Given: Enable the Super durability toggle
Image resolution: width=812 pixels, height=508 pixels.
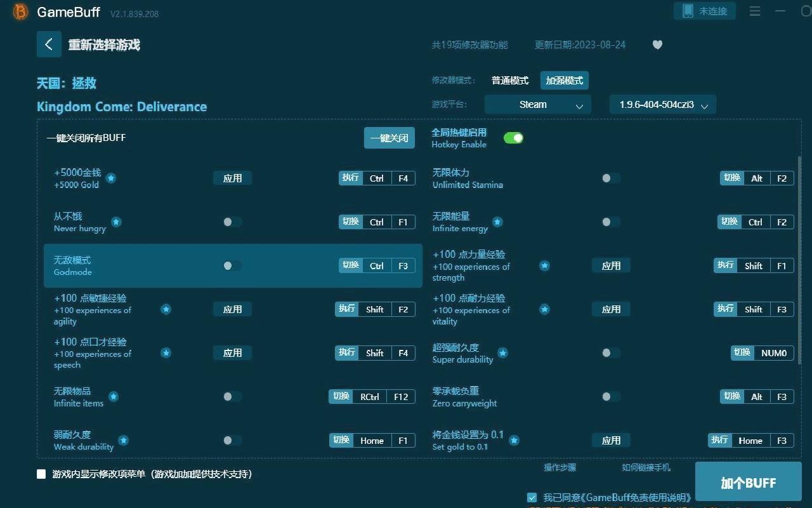Looking at the screenshot, I should point(611,352).
